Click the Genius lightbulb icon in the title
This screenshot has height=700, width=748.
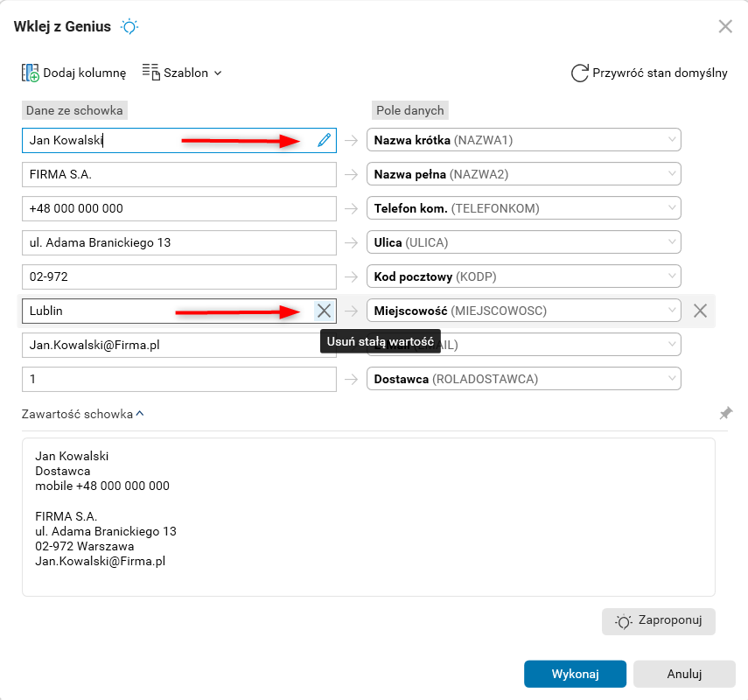pos(129,26)
